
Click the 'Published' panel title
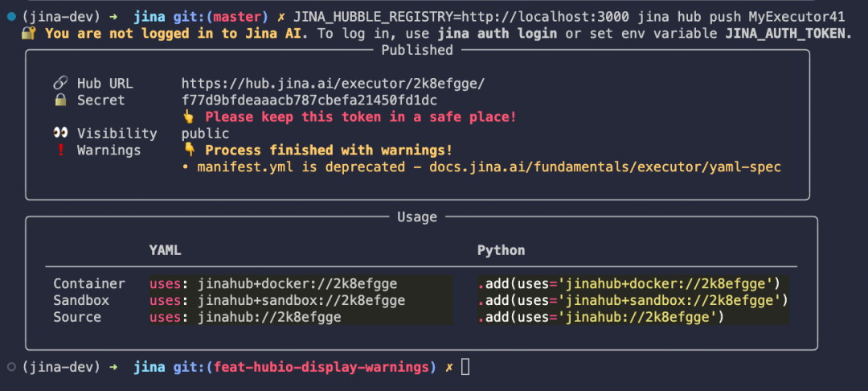(x=417, y=51)
